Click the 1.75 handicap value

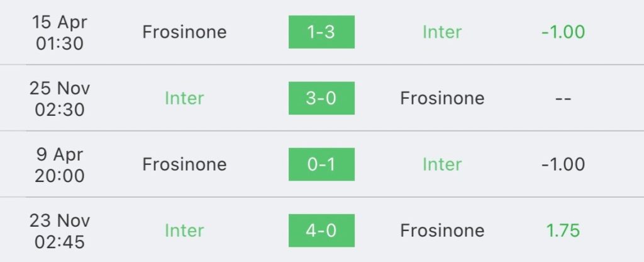tap(563, 231)
